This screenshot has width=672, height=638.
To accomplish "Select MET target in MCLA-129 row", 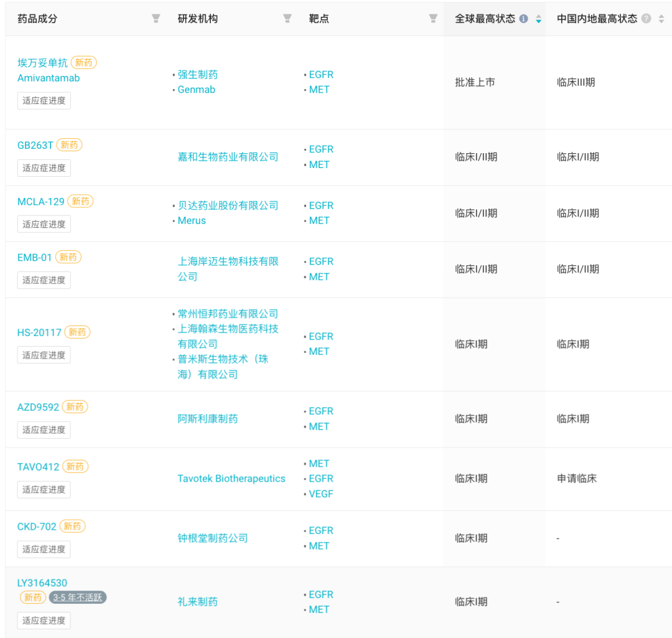I will pos(319,220).
